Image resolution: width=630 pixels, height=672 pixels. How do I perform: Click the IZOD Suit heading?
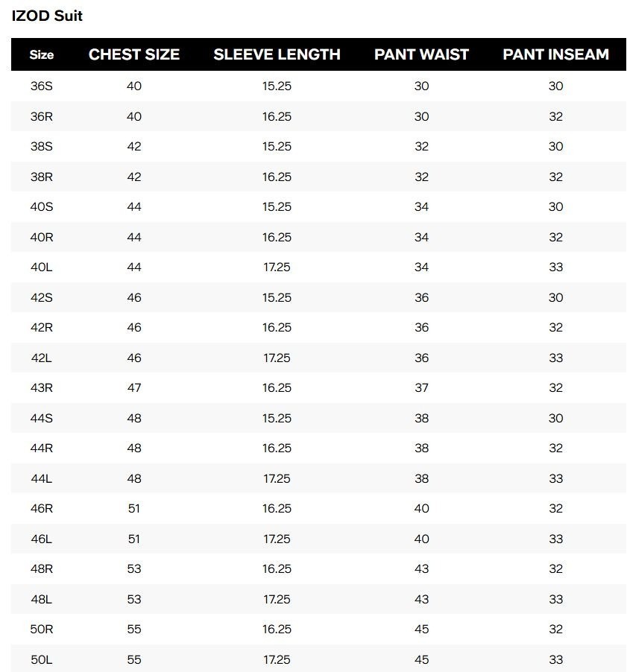click(x=47, y=16)
